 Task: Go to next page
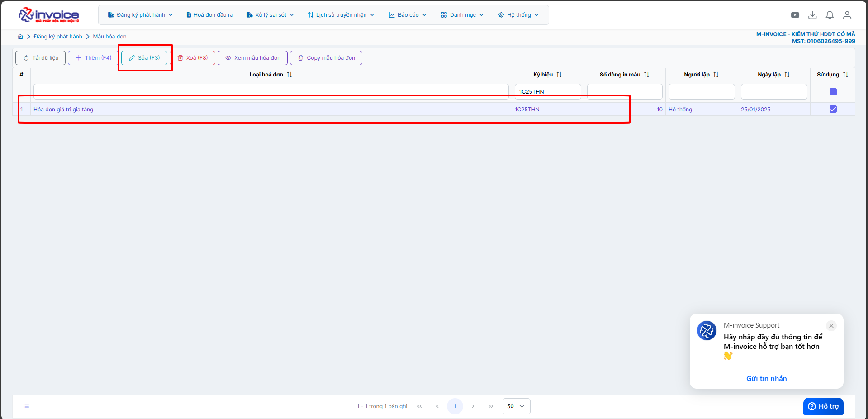(x=473, y=406)
